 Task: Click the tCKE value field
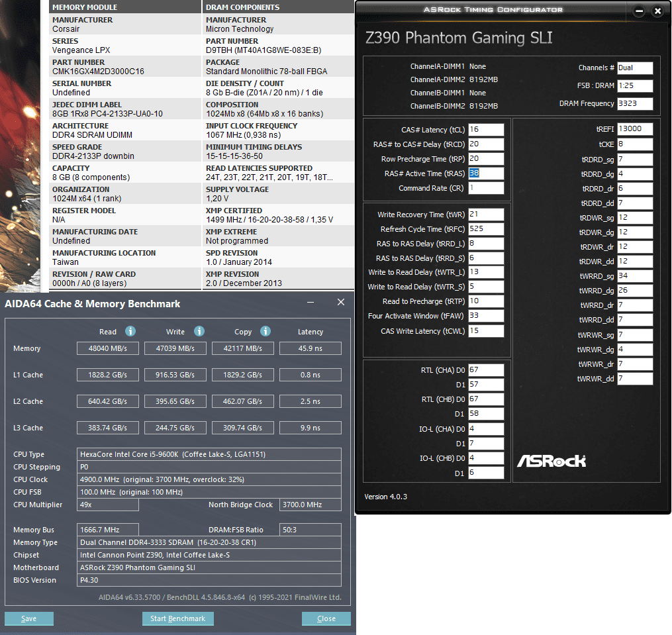[635, 144]
